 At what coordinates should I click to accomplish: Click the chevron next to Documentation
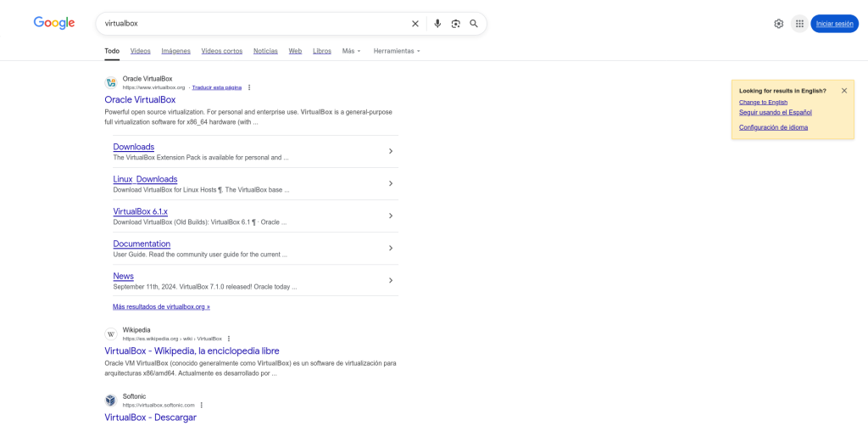tap(391, 248)
